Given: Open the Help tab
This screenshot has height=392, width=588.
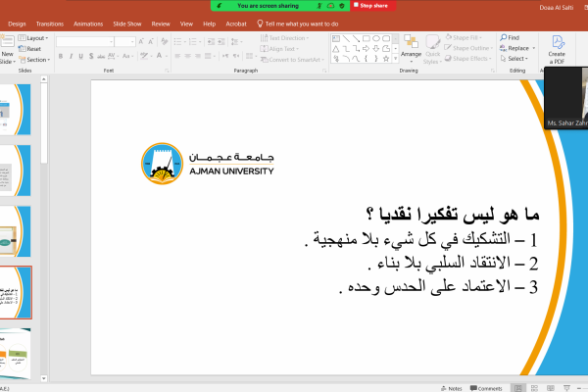Looking at the screenshot, I should (x=210, y=24).
